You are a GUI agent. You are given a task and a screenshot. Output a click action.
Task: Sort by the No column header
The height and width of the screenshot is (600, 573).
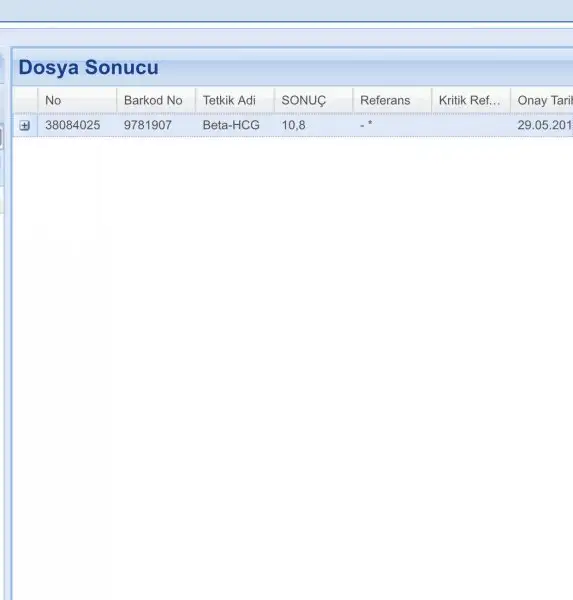(x=77, y=100)
